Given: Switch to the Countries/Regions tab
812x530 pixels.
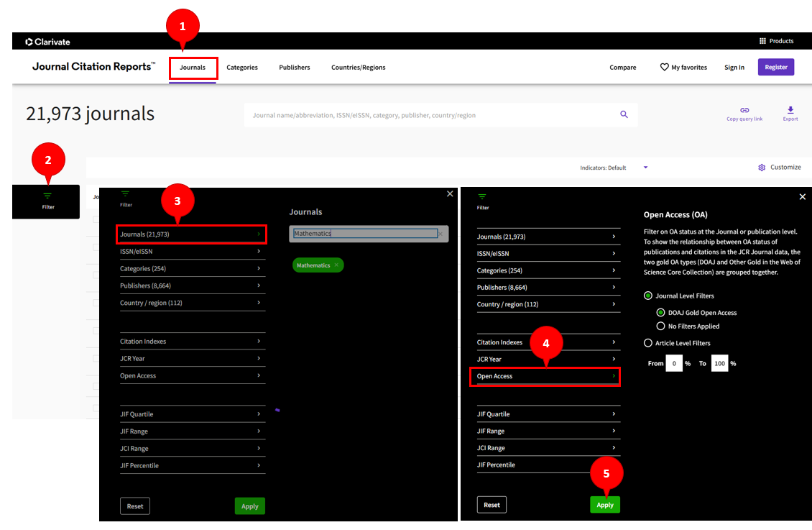Looking at the screenshot, I should coord(359,68).
